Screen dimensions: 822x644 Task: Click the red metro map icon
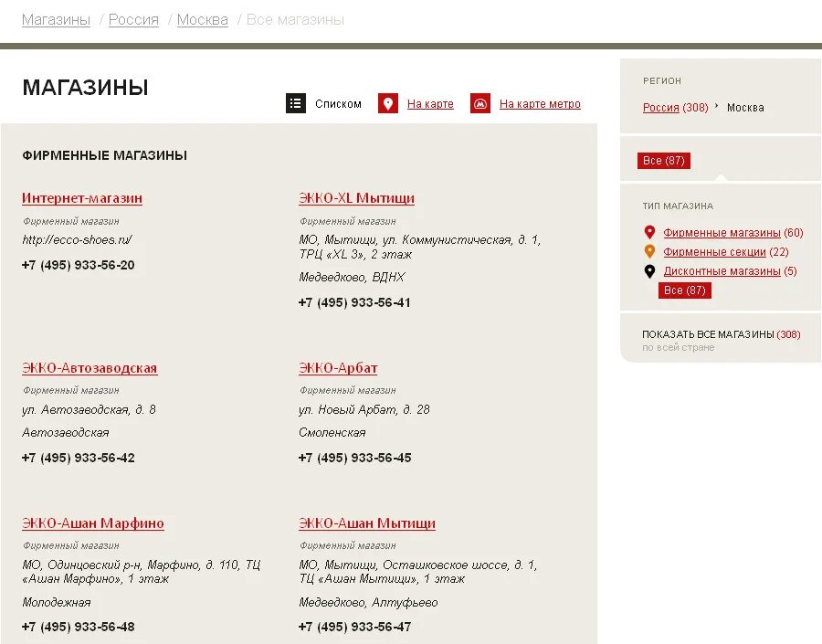pyautogui.click(x=480, y=103)
